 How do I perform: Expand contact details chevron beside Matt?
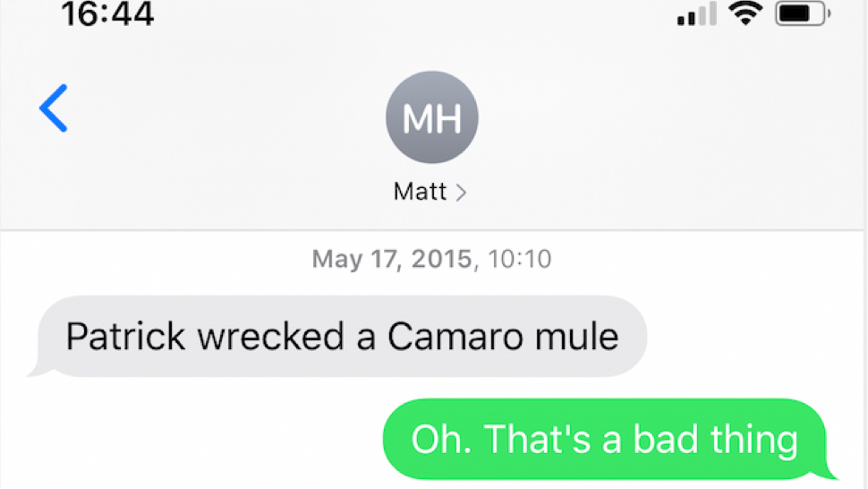(x=461, y=193)
